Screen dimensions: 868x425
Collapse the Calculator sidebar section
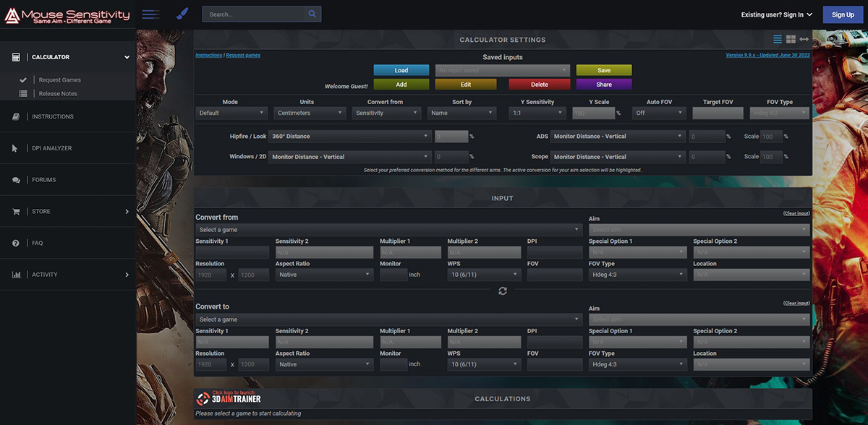(x=127, y=57)
